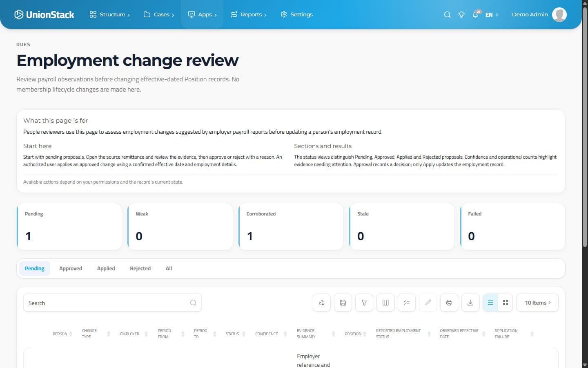Open the filter funnel icon
The width and height of the screenshot is (588, 368).
click(364, 303)
